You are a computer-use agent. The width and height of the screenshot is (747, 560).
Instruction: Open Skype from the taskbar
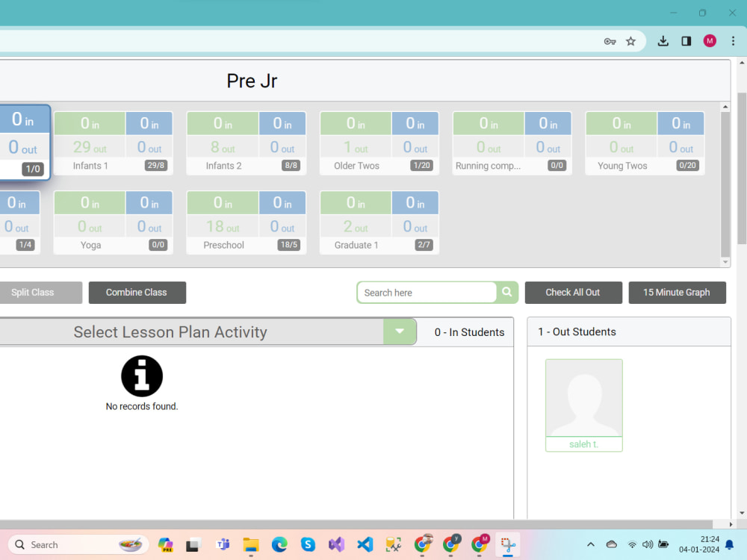pyautogui.click(x=309, y=544)
